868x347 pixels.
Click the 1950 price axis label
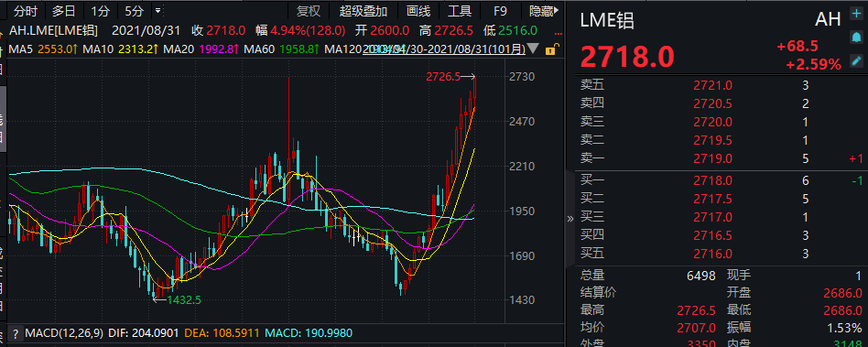tap(522, 211)
